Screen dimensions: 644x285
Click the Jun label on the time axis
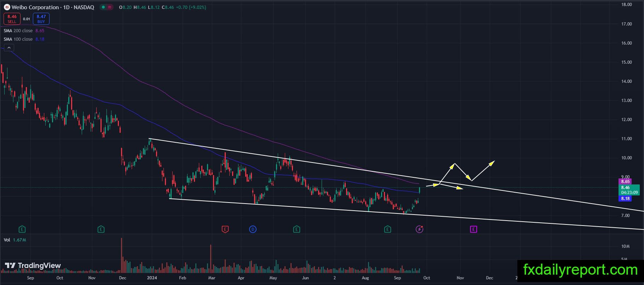click(x=305, y=278)
